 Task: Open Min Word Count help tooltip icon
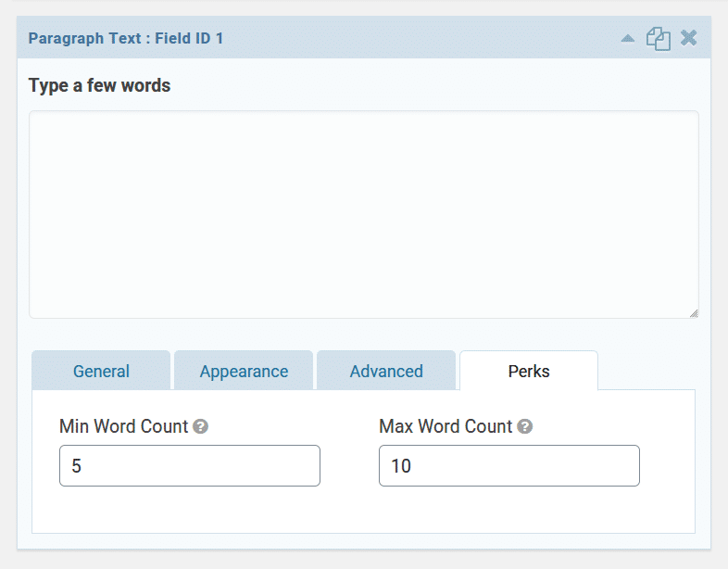tap(201, 426)
